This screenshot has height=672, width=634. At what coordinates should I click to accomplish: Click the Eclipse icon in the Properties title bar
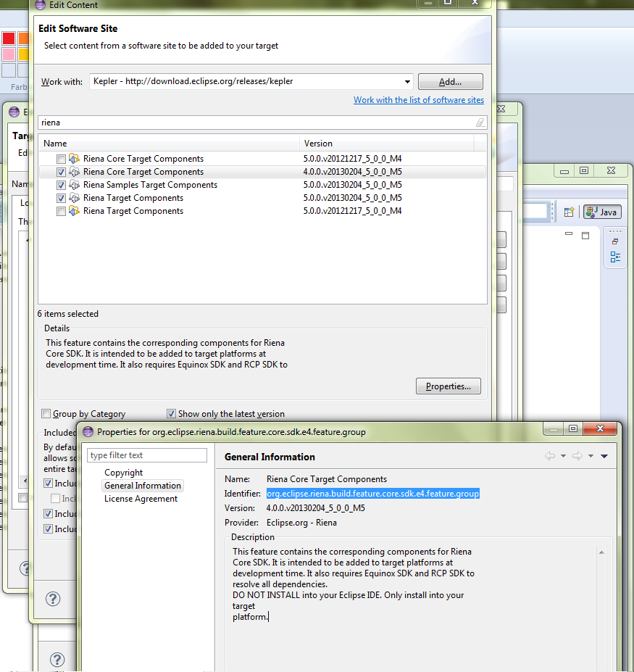[88, 431]
